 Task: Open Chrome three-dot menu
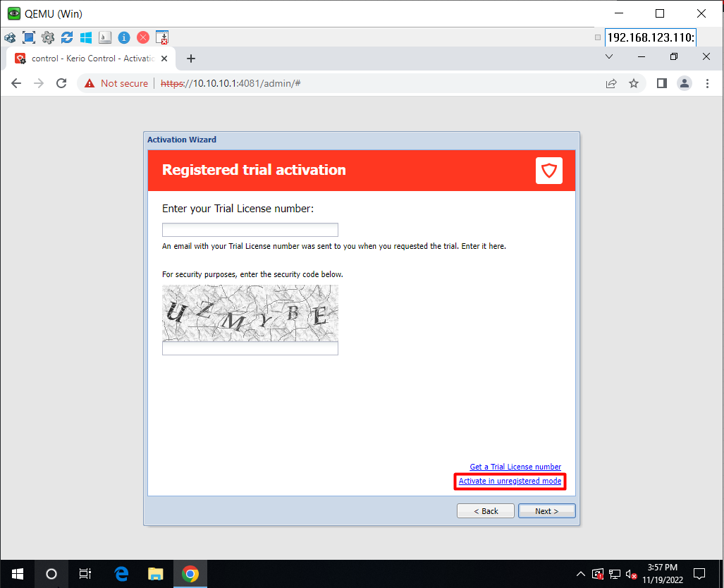tap(707, 83)
